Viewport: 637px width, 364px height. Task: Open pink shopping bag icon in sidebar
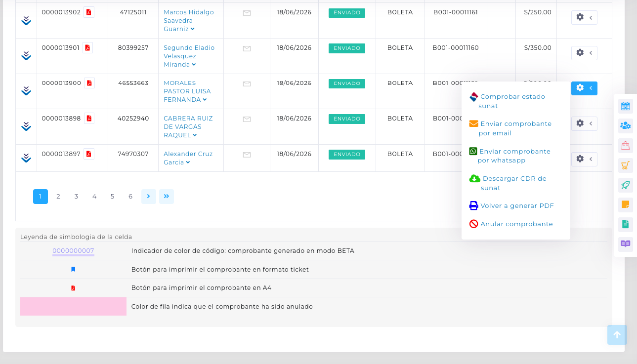click(626, 146)
